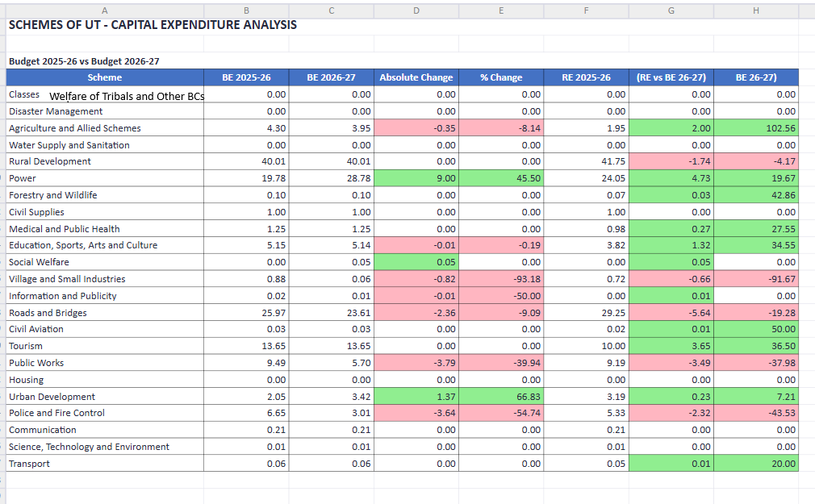Click 'Agriculture and Allied Schemes' cell

[x=104, y=128]
